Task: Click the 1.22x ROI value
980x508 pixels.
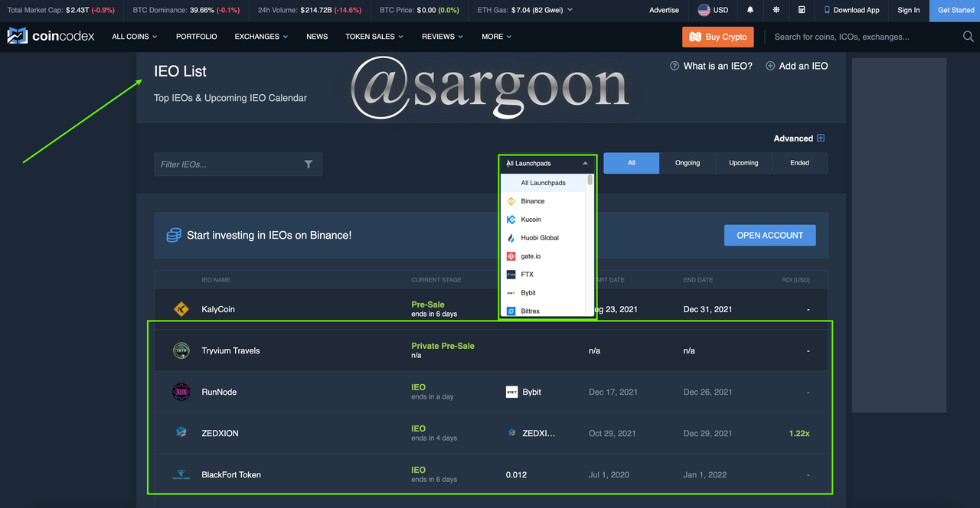Action: (x=799, y=433)
